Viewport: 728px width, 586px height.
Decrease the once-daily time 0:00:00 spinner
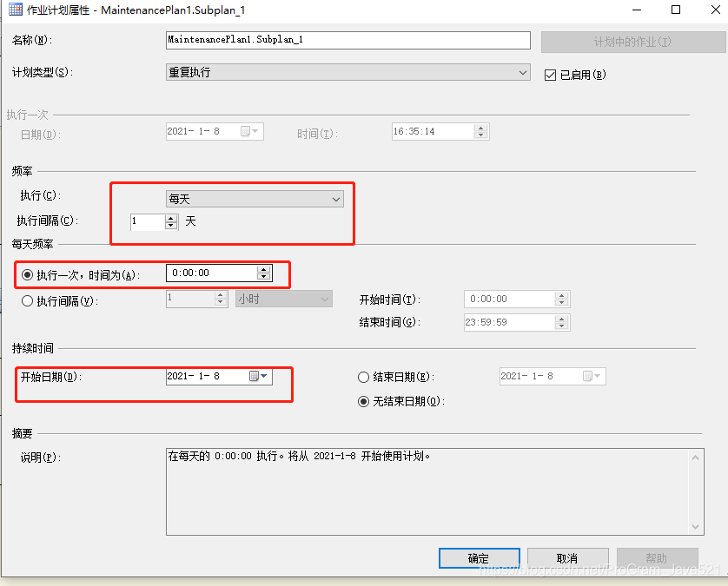(x=264, y=277)
